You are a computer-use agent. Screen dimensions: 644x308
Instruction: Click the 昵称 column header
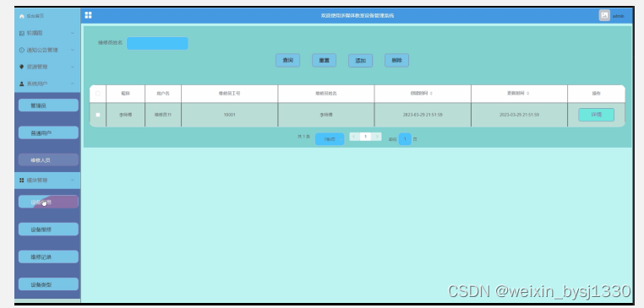[125, 94]
